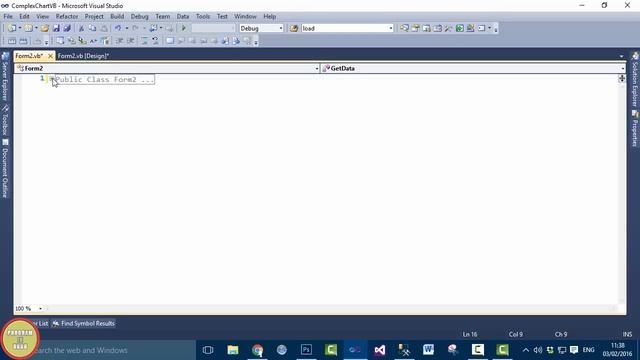Click the comment out selected lines icon
Screen dimensions: 640x360
pyautogui.click(x=144, y=41)
